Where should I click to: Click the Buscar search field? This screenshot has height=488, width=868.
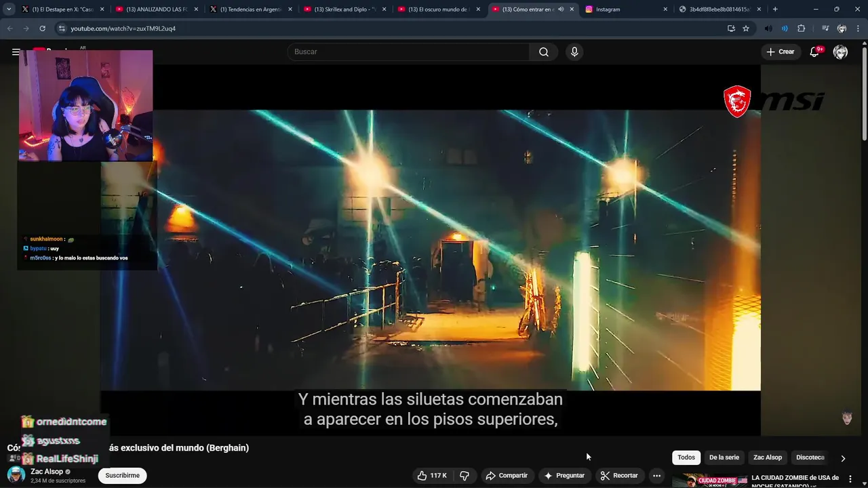click(x=409, y=52)
